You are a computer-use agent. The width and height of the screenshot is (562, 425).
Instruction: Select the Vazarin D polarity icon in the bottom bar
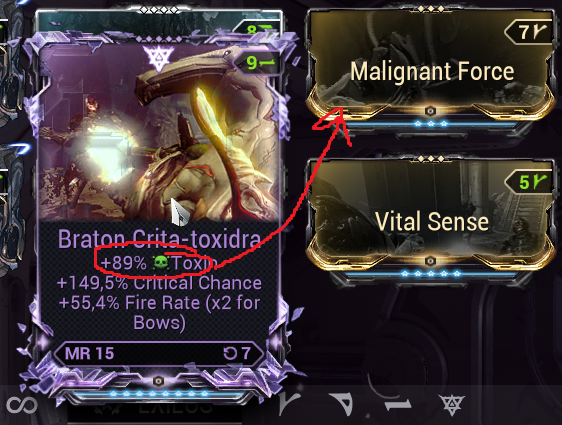tap(342, 404)
